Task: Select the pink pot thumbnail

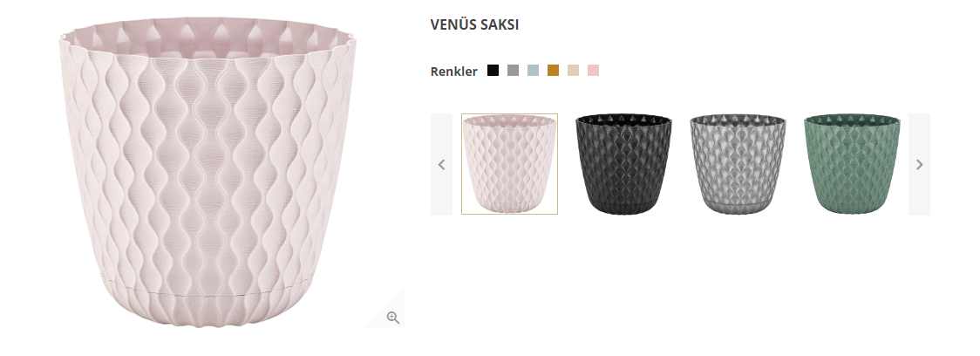Action: [x=509, y=164]
